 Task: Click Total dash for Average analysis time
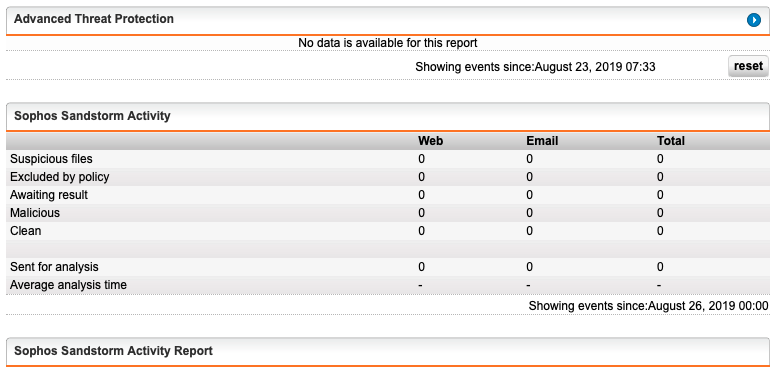click(659, 285)
